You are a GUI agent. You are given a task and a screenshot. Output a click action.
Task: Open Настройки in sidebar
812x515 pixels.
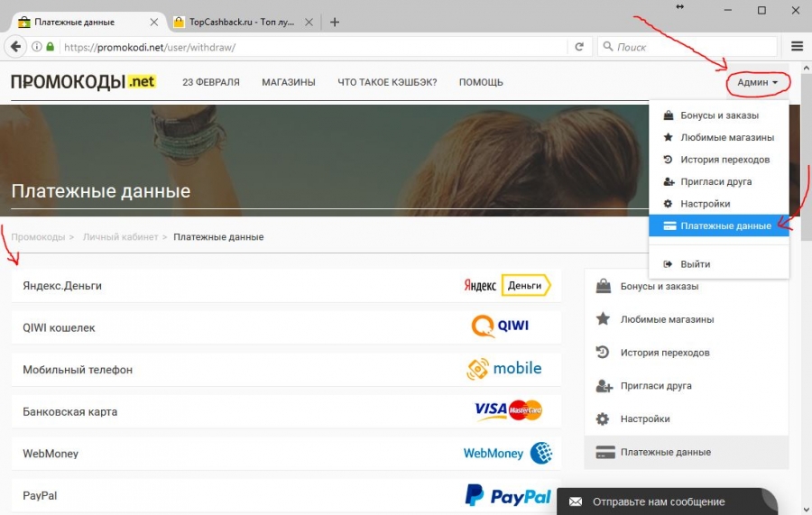point(687,418)
